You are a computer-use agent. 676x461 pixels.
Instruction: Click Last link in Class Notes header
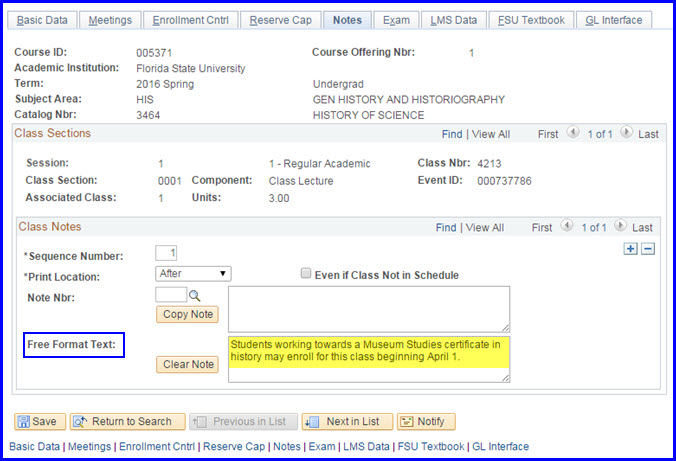[x=642, y=228]
